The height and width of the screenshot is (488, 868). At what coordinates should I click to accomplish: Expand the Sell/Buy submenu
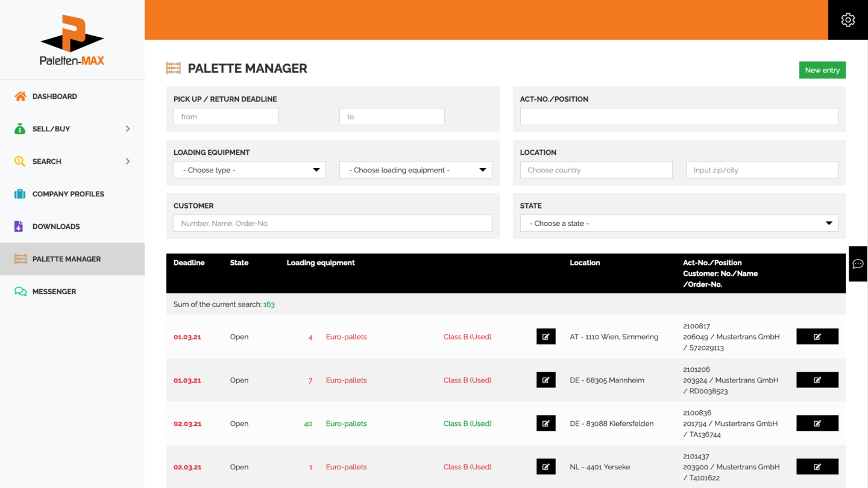click(127, 129)
